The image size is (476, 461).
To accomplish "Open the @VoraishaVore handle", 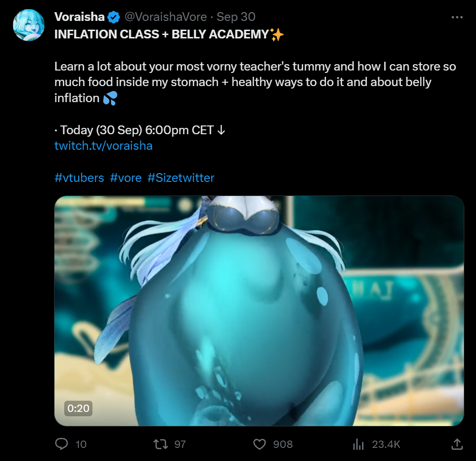I will pyautogui.click(x=166, y=17).
